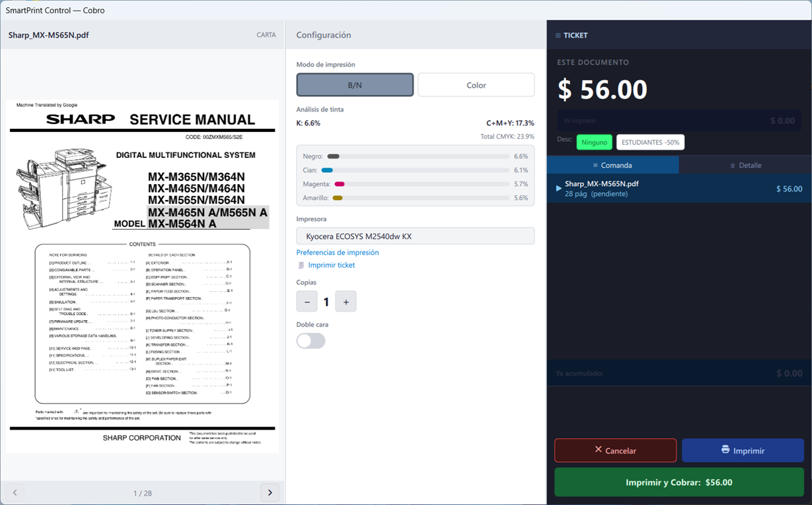Click the CARTA paper size label

pyautogui.click(x=266, y=35)
